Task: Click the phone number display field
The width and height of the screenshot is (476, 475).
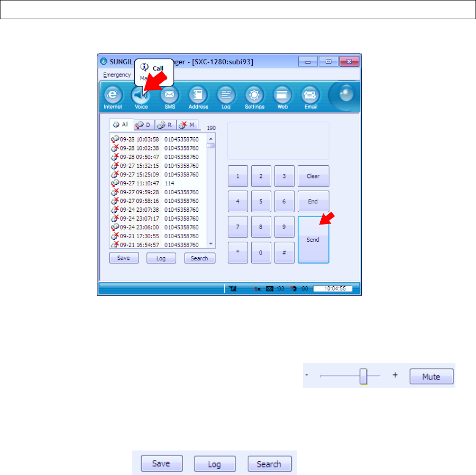Action: click(x=278, y=141)
